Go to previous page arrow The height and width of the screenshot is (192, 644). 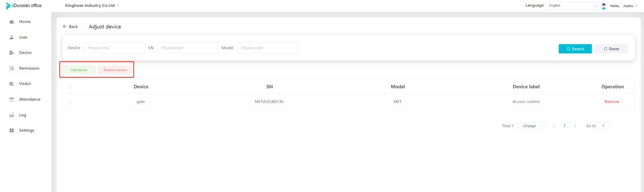click(554, 126)
